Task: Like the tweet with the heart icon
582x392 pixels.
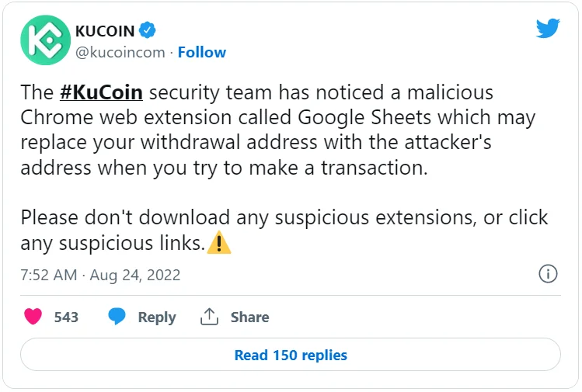Action: click(x=33, y=317)
